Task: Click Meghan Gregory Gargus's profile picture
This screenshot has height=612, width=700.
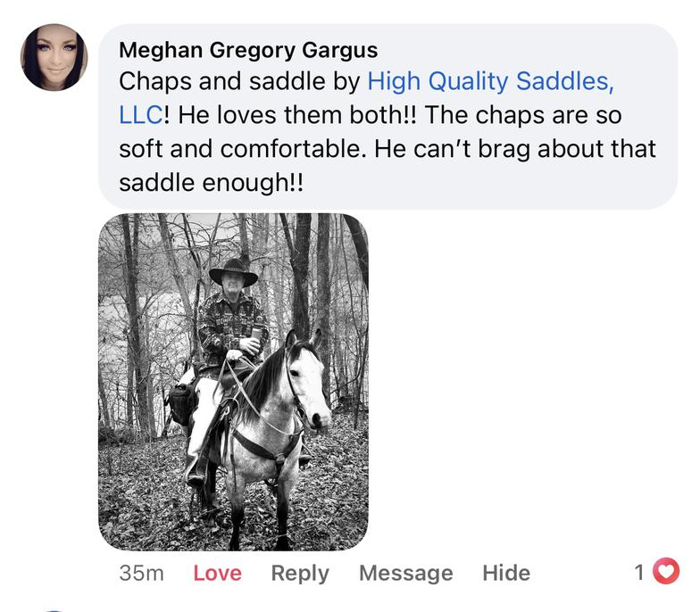Action: pyautogui.click(x=54, y=57)
